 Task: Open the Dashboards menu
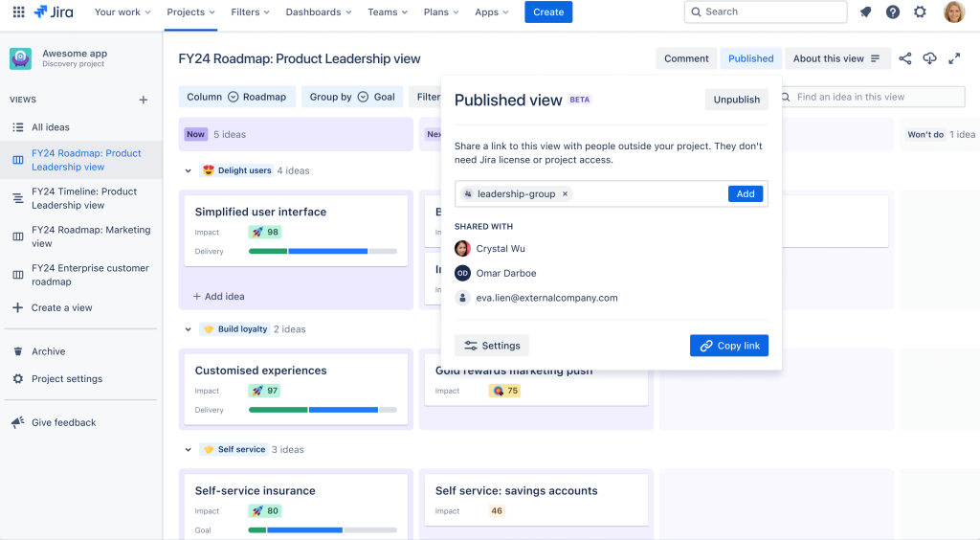point(318,11)
